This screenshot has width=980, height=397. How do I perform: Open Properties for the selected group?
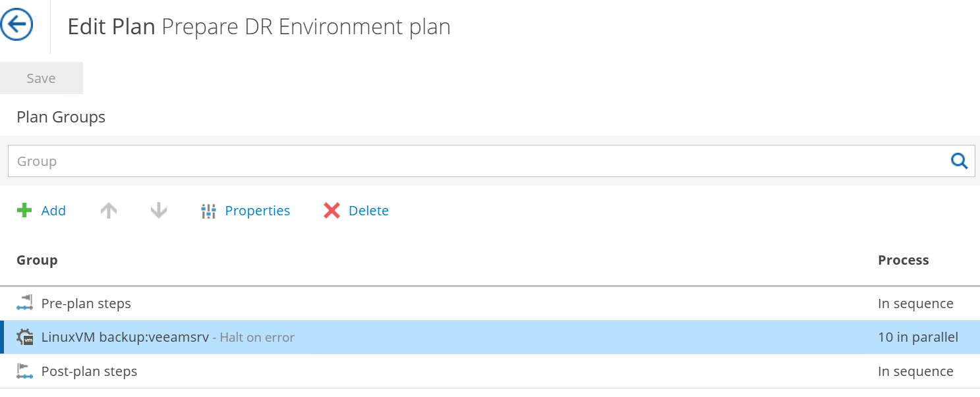(257, 210)
